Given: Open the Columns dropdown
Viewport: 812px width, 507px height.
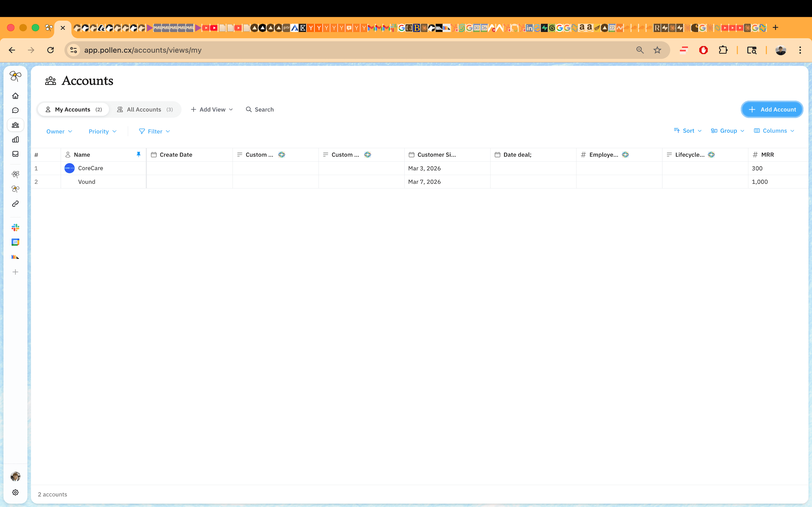Looking at the screenshot, I should 774,131.
